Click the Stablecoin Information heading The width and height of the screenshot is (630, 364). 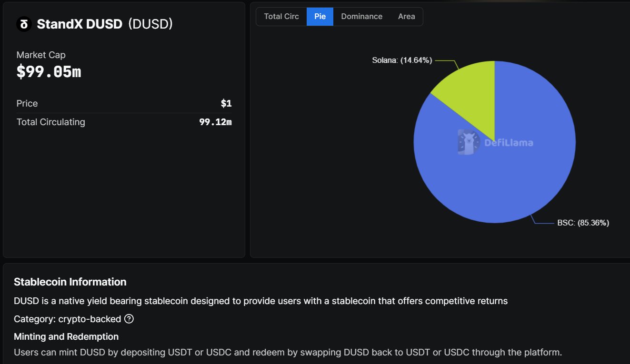point(70,282)
